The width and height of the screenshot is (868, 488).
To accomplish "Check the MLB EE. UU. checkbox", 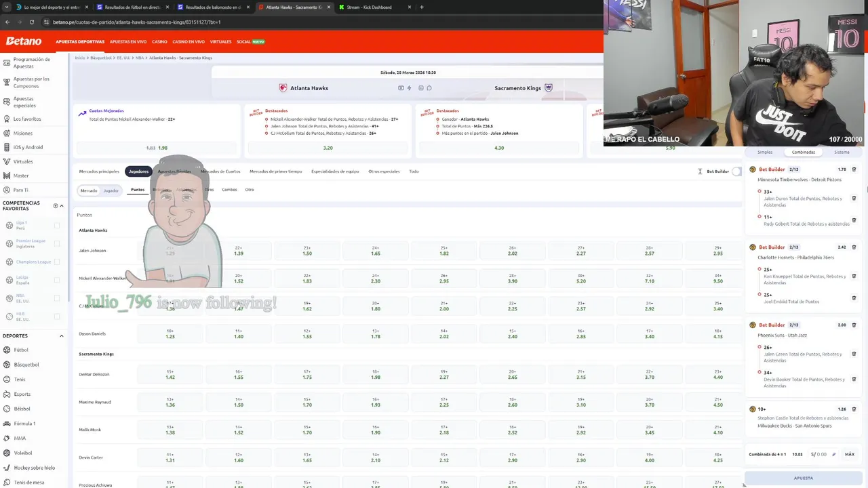I will click(x=57, y=317).
